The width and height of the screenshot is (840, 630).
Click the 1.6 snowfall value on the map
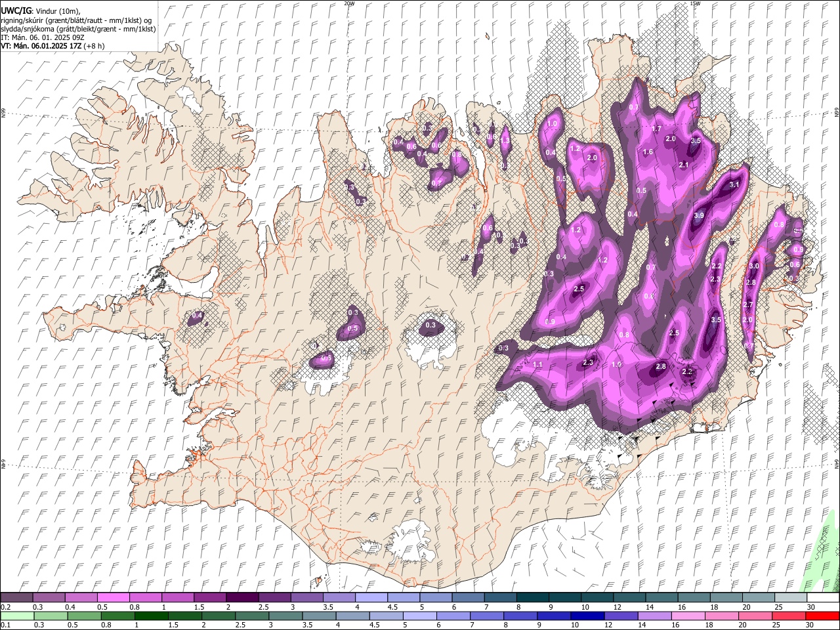tap(648, 152)
